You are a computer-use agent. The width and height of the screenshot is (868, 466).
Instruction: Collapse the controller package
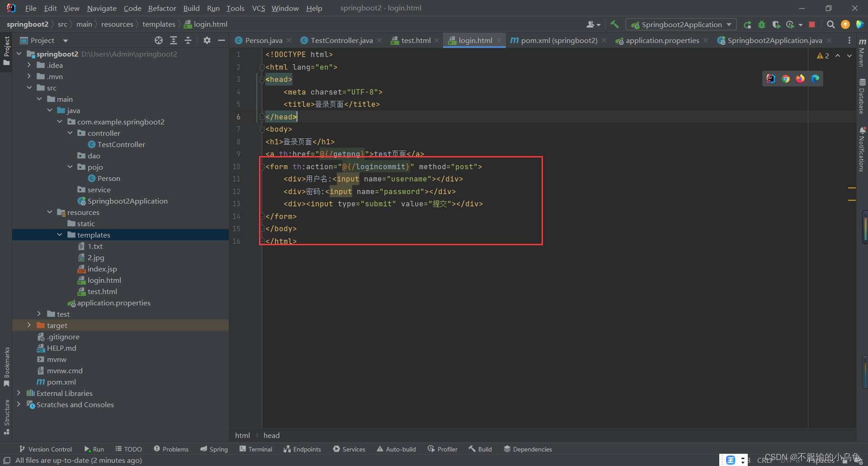[x=70, y=133]
